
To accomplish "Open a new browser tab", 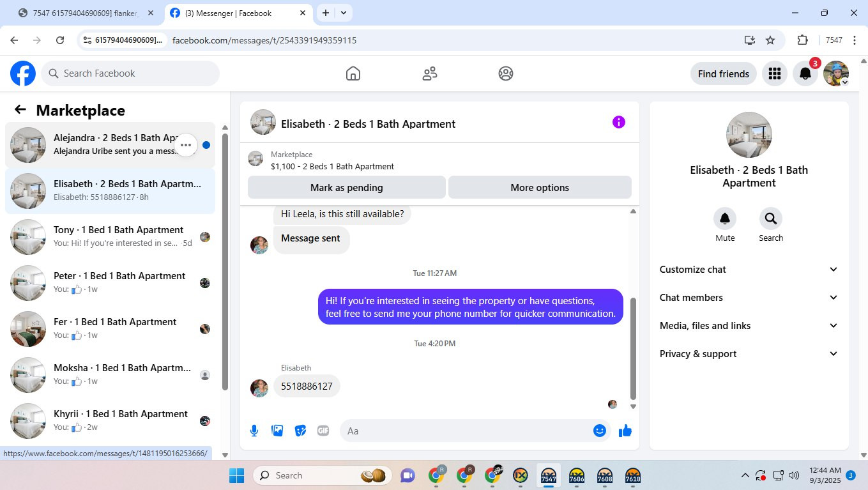I will (x=326, y=13).
